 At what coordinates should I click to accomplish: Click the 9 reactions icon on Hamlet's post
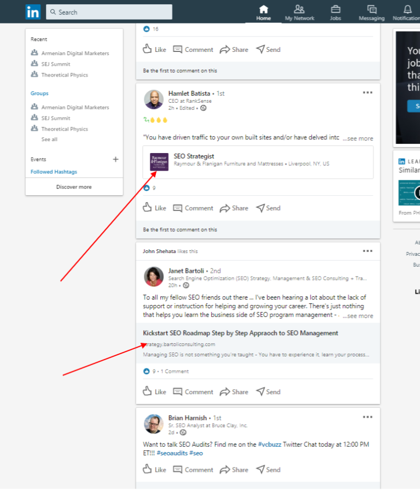pyautogui.click(x=147, y=187)
